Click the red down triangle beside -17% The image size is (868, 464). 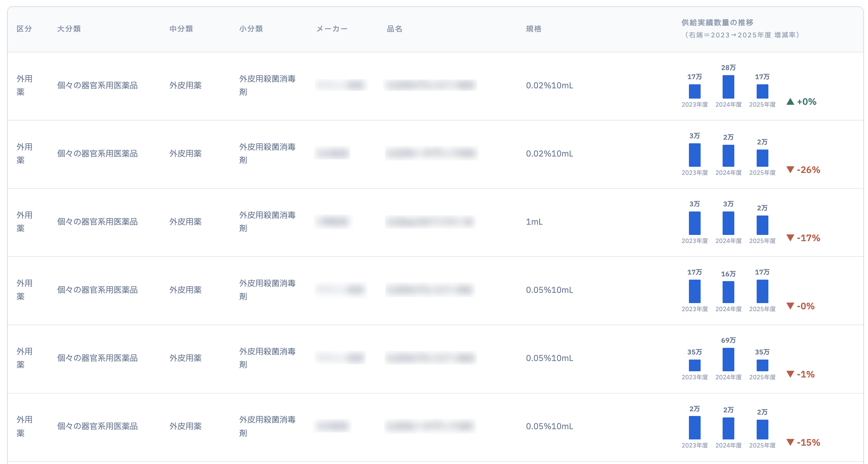[790, 238]
